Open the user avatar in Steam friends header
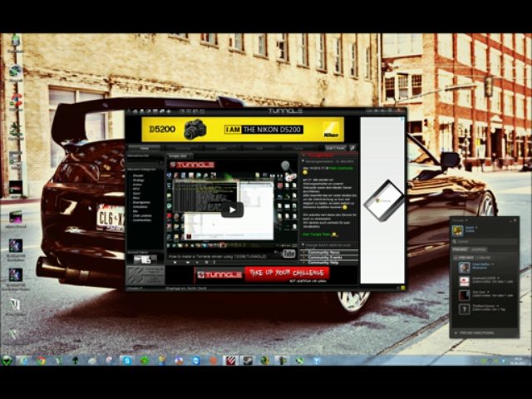This screenshot has height=399, width=532. click(x=459, y=229)
